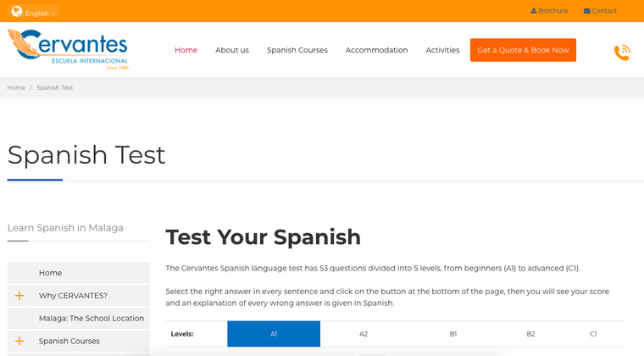
Task: Expand the Spanish Courses sidebar section
Action: (19, 341)
